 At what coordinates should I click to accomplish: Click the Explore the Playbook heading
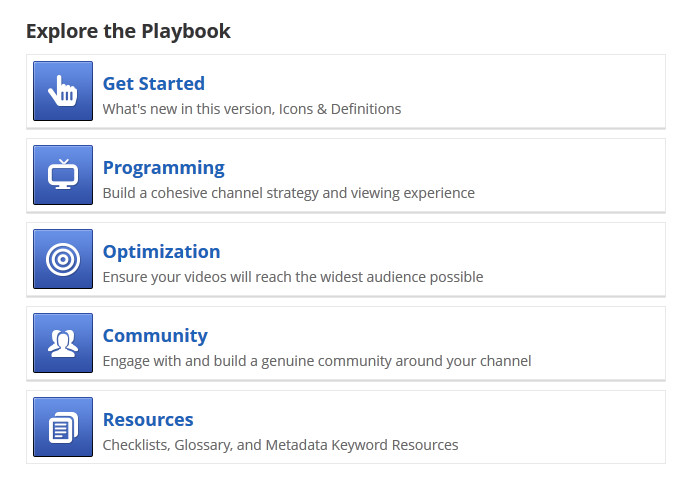[x=128, y=31]
